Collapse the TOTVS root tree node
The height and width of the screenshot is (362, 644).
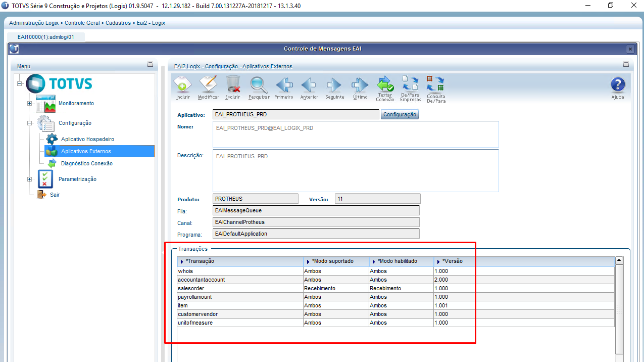point(20,84)
